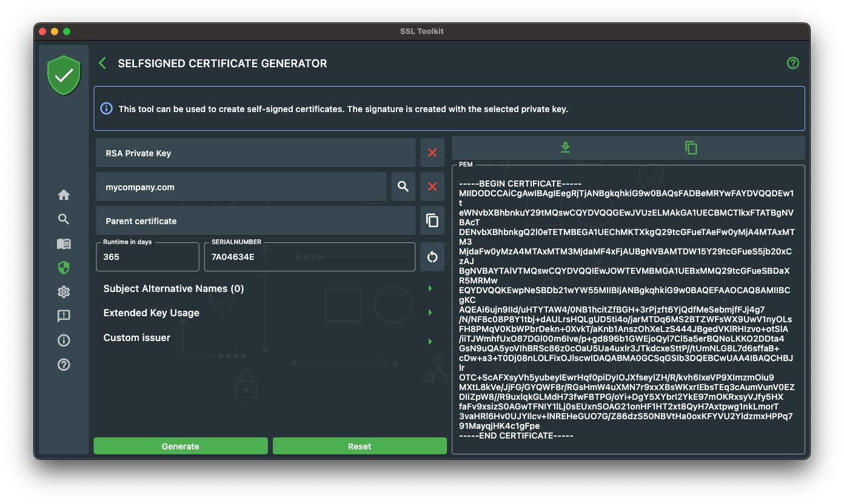Download the generated PEM certificate
844x504 pixels.
[565, 148]
